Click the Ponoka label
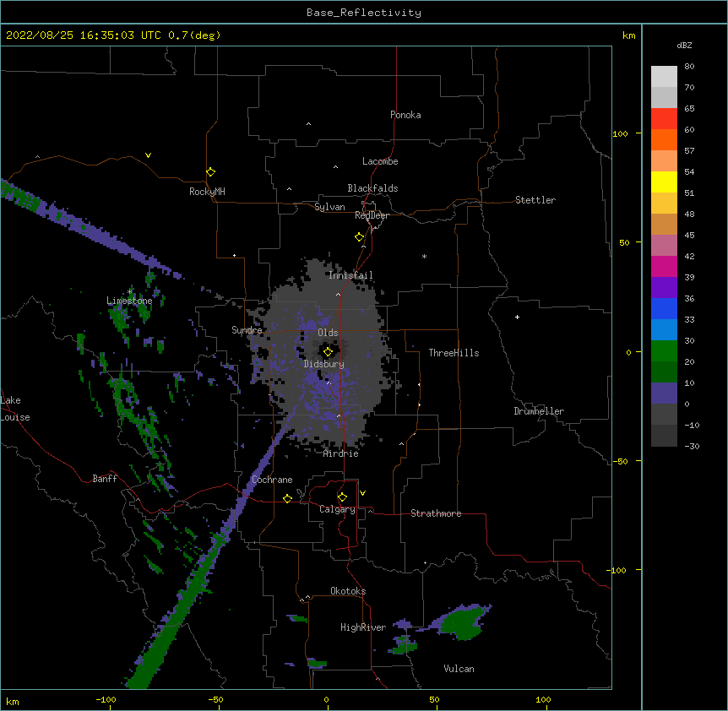The width and height of the screenshot is (728, 711). (405, 115)
